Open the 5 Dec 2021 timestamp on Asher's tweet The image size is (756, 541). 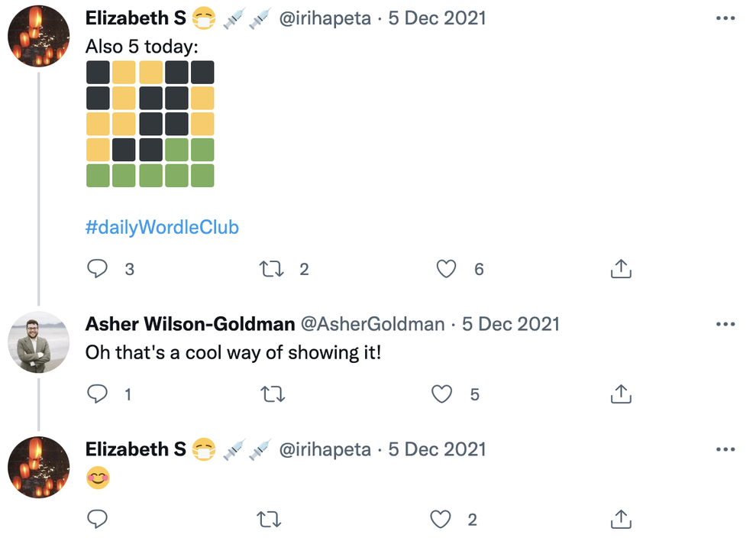510,324
